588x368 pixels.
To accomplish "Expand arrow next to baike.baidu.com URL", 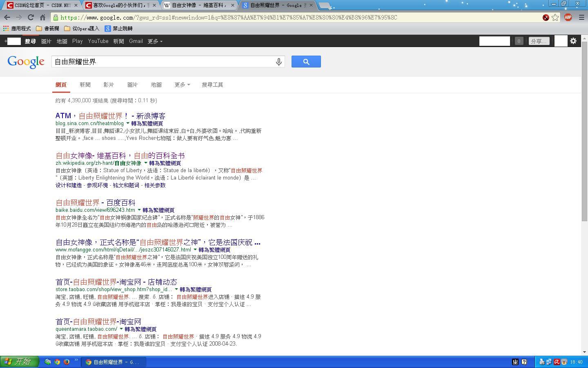I will coord(139,210).
